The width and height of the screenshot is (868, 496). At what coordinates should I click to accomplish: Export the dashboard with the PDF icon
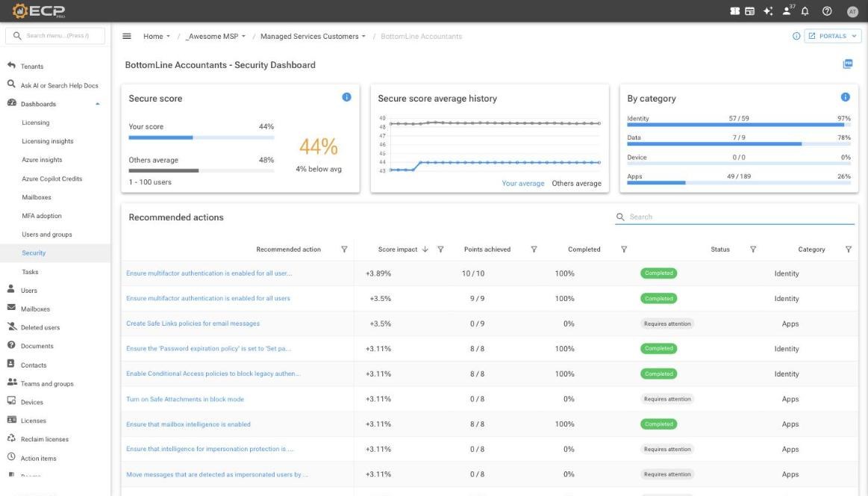point(848,64)
